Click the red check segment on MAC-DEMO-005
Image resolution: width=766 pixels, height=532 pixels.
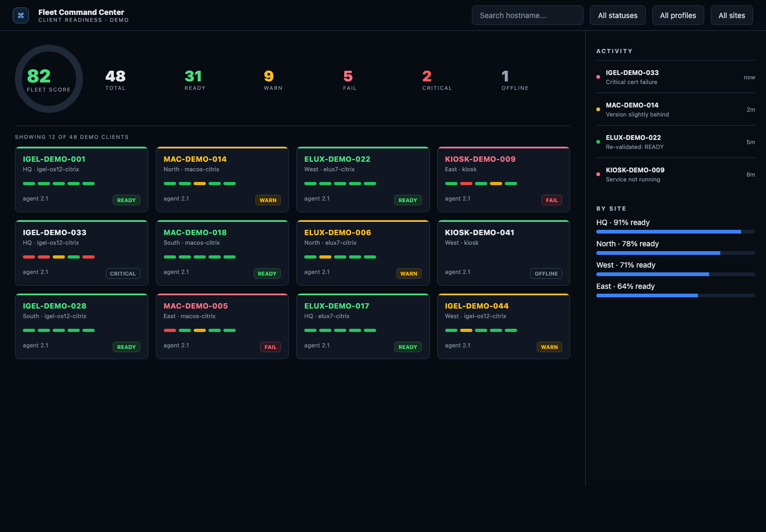click(x=170, y=330)
